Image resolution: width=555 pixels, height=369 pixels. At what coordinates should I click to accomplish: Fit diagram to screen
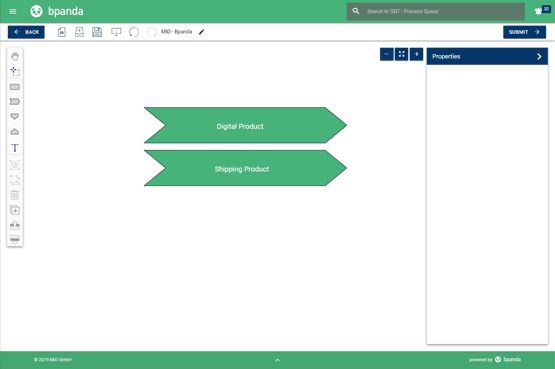tap(401, 54)
